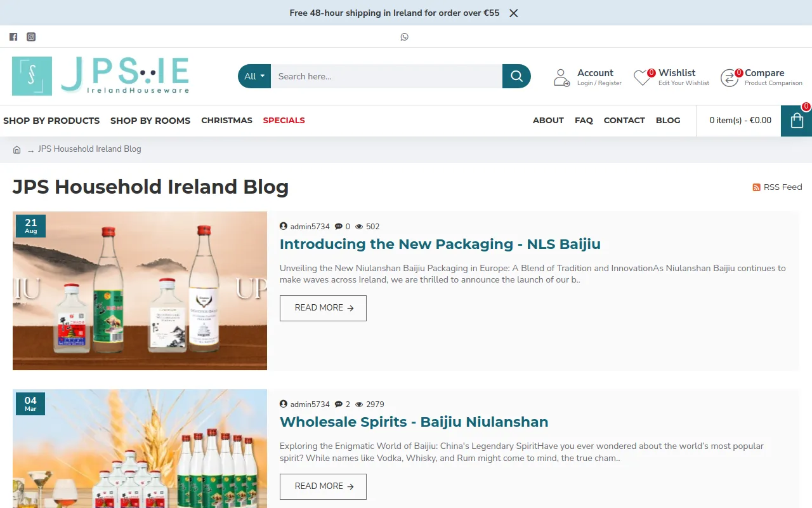Click Read More on NLS Baijiu post
Screen dimensions: 812x508
[323, 308]
